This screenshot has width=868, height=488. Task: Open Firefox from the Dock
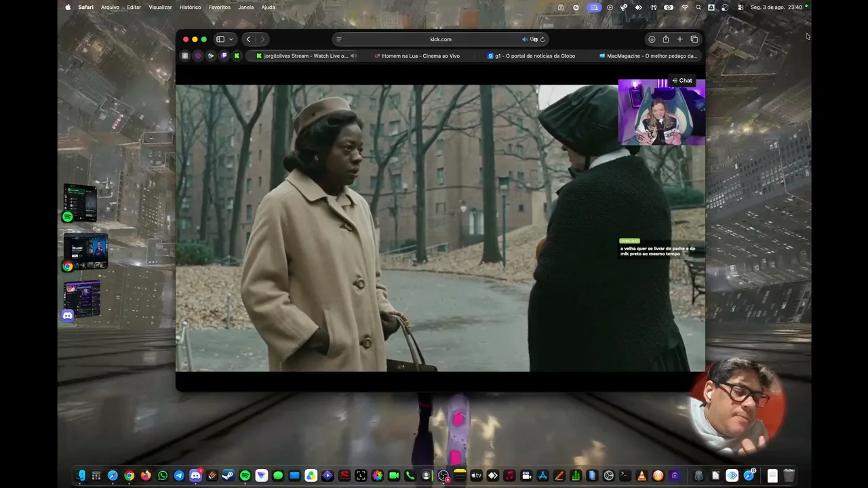click(146, 476)
